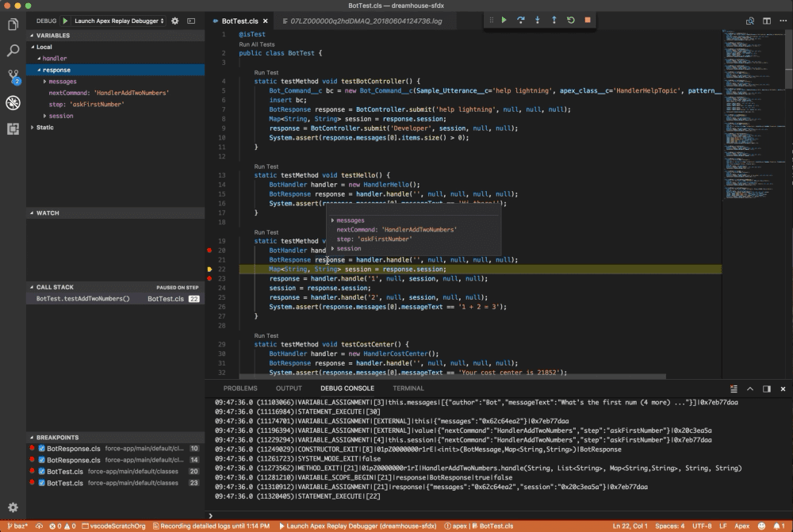This screenshot has height=532, width=793.
Task: Click the Step Into debug icon
Action: [x=537, y=20]
